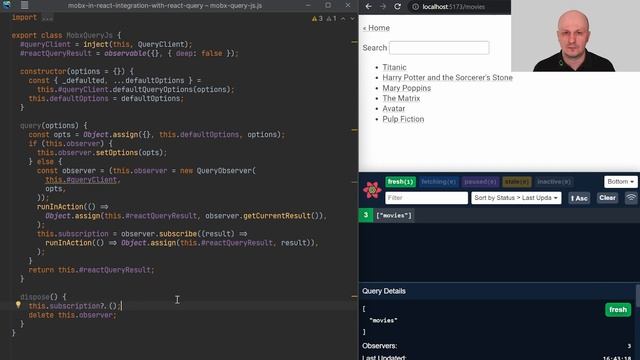The height and width of the screenshot is (360, 640).
Task: Click the 'return this.#reactQueryResult' line
Action: (x=91, y=270)
